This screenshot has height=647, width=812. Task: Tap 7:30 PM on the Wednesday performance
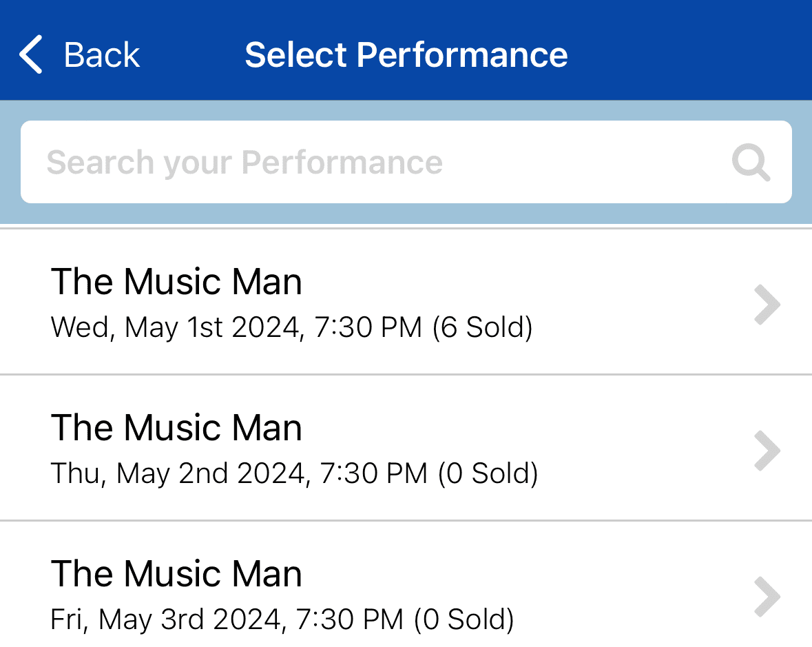click(x=368, y=327)
